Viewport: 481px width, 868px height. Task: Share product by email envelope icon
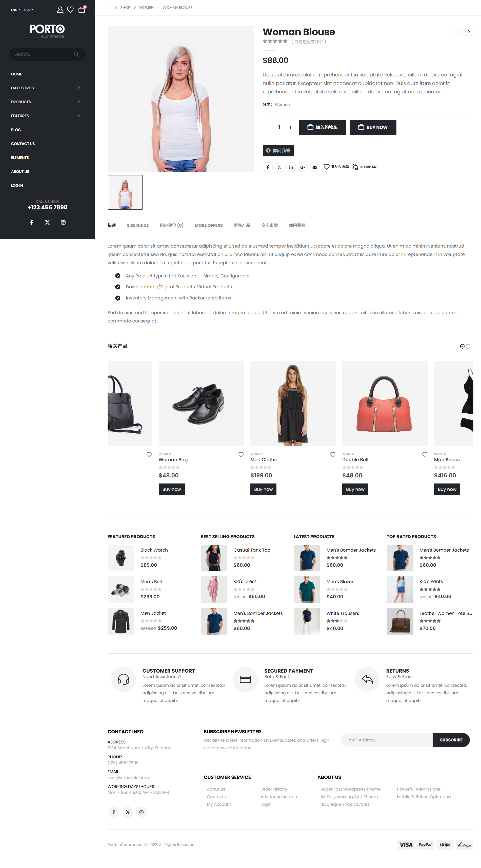[314, 167]
